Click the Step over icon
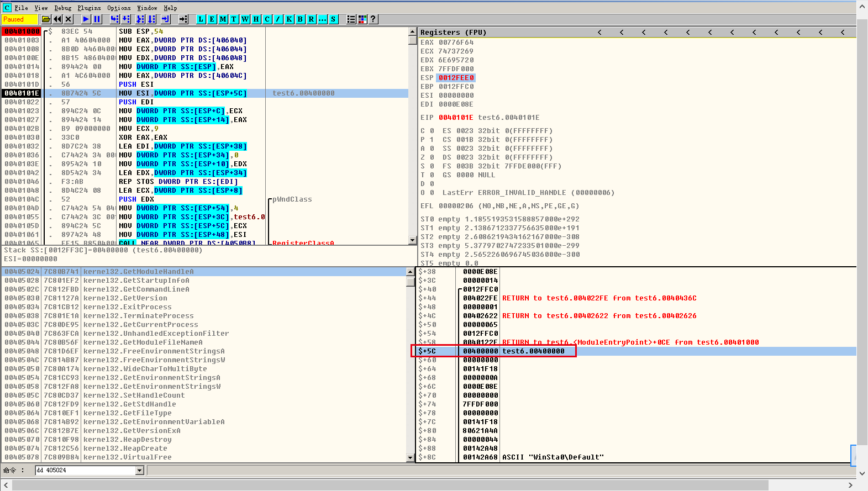Screen dimensions: 868x491 (126, 19)
